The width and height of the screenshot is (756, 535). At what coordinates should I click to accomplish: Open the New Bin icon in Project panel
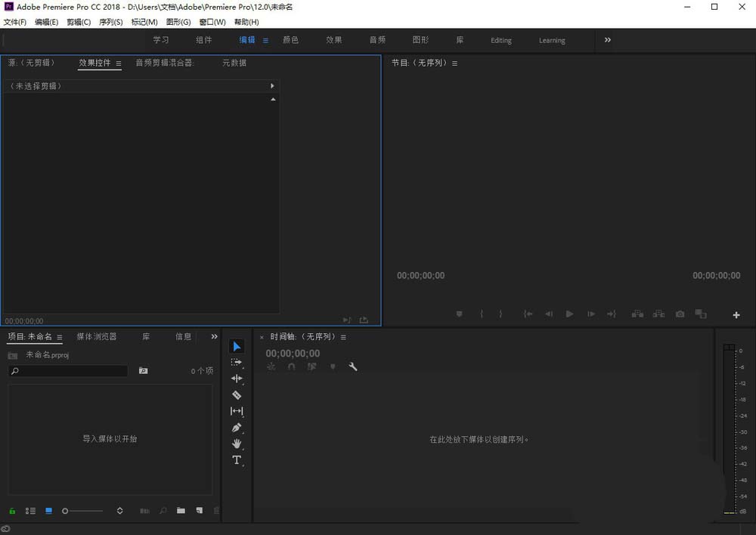181,511
